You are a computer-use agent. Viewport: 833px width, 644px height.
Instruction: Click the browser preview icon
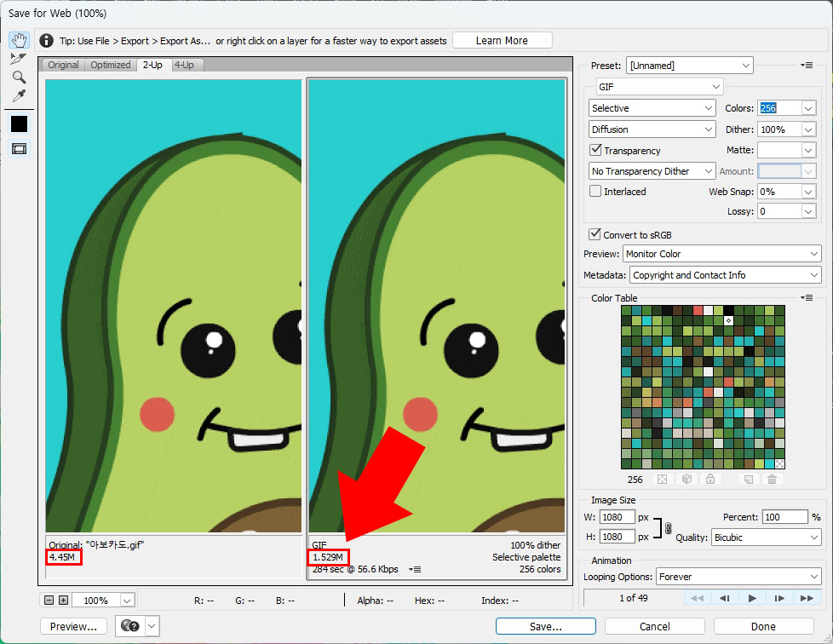(130, 626)
